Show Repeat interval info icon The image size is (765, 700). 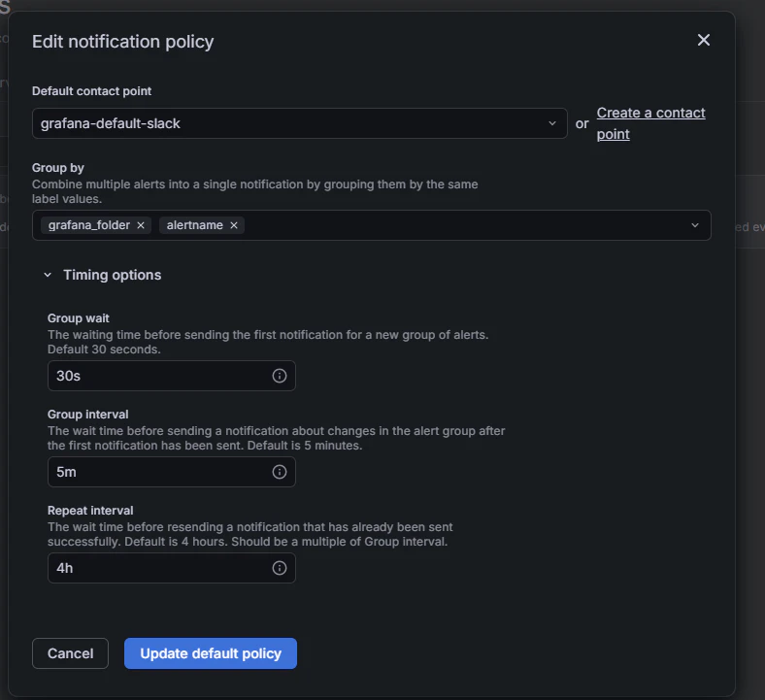[x=279, y=568]
